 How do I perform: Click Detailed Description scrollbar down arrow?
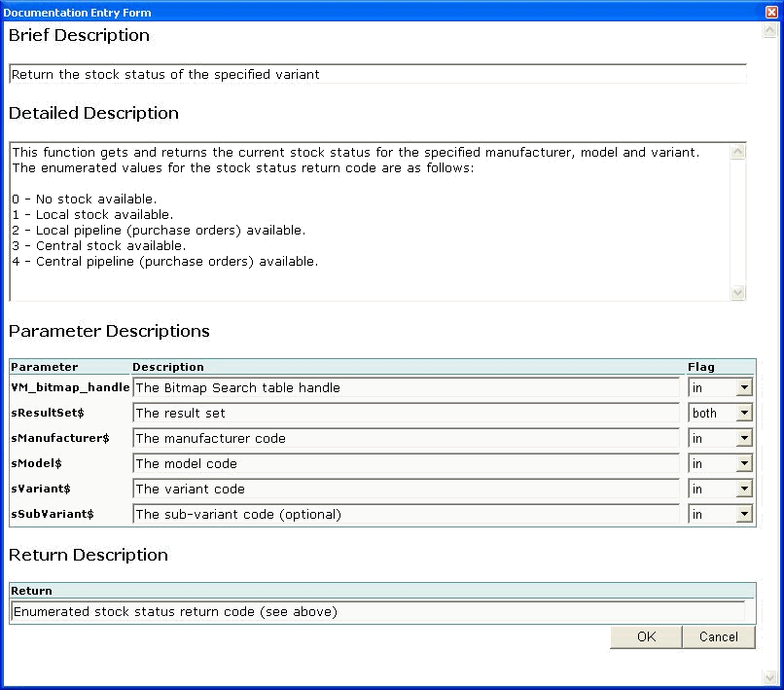click(x=737, y=292)
